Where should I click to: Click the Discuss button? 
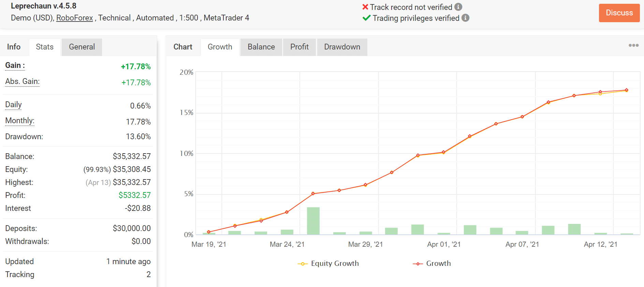[619, 13]
